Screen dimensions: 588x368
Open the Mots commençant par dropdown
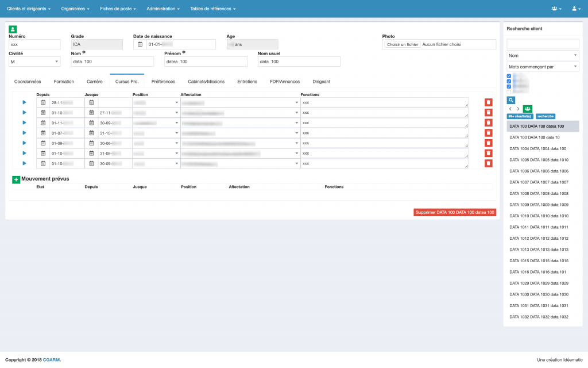coord(543,67)
